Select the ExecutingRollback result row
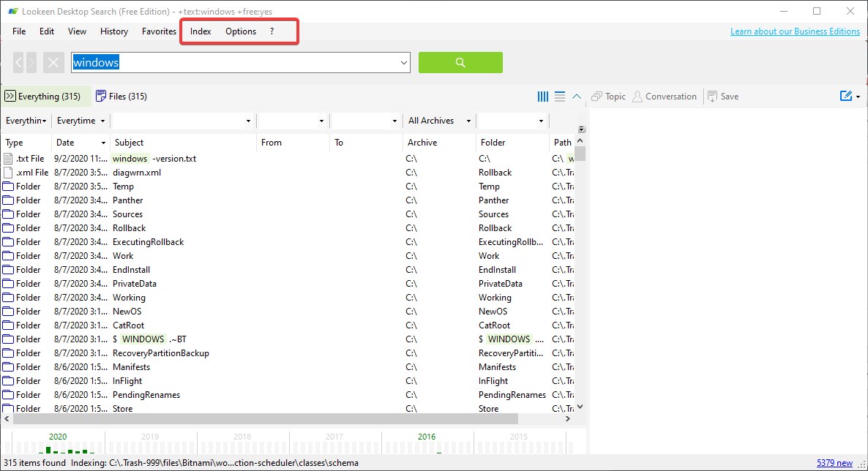 288,242
